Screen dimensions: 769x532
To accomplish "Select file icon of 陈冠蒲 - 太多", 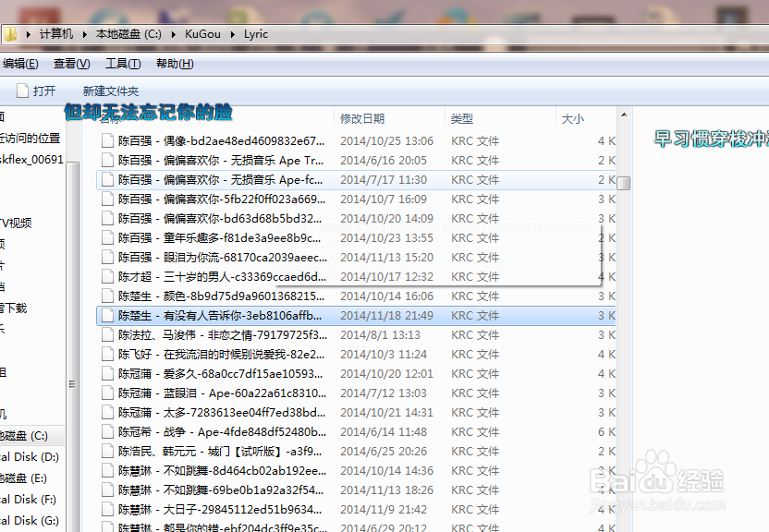I will 107,413.
